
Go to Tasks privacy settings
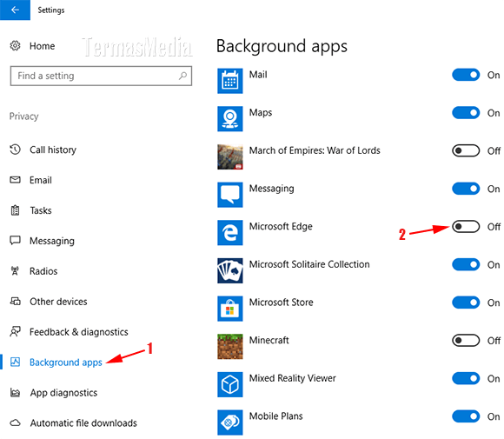41,210
